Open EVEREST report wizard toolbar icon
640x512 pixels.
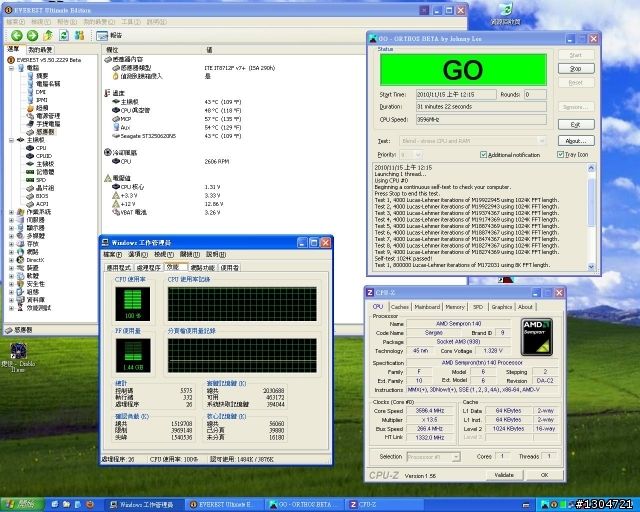tap(102, 36)
